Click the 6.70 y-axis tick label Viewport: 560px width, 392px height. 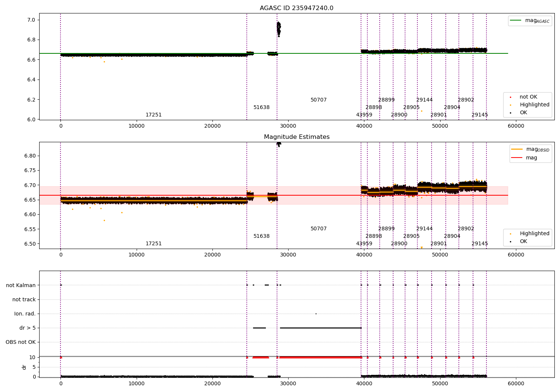click(x=30, y=186)
